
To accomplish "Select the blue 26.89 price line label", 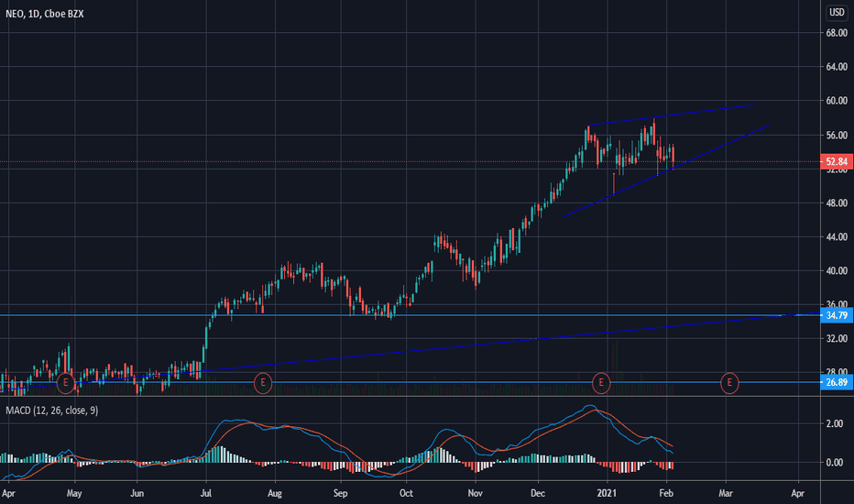I will coord(837,382).
